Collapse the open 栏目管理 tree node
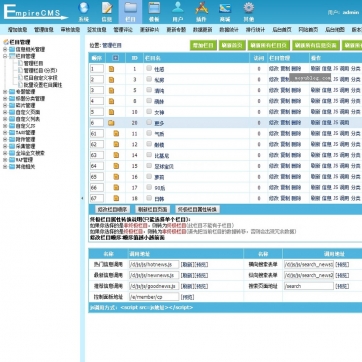This screenshot has width=362, height=362. 5,56
